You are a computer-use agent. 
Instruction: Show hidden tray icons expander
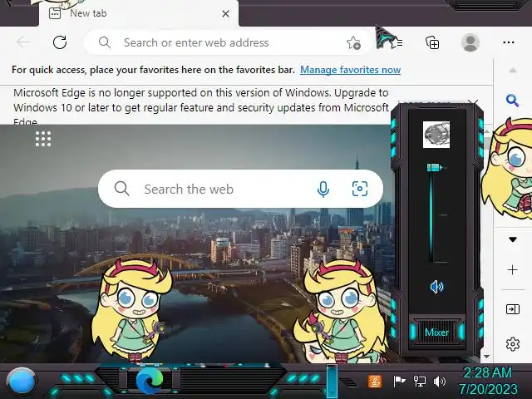click(347, 382)
